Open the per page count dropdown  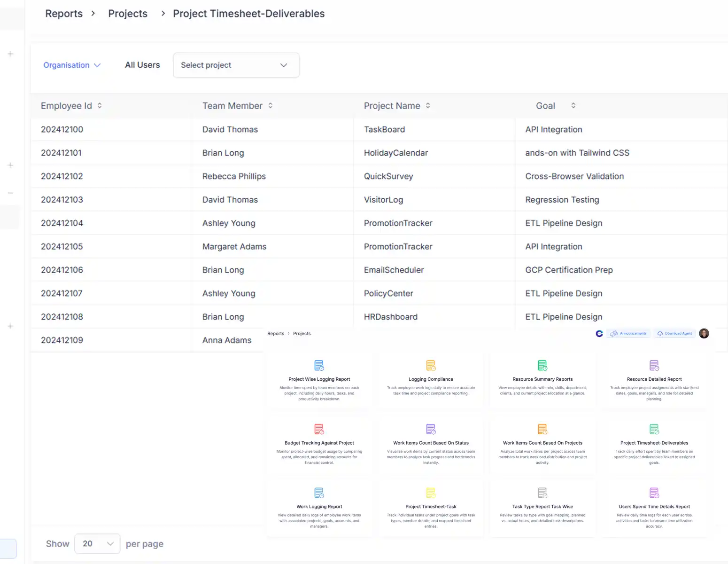[x=97, y=543]
